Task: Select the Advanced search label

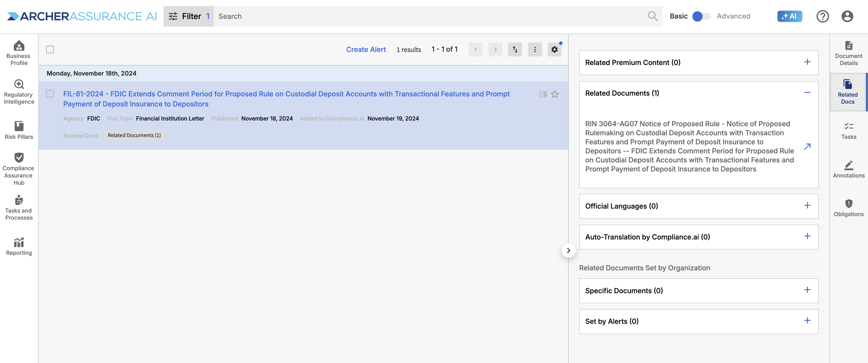Action: pyautogui.click(x=733, y=16)
